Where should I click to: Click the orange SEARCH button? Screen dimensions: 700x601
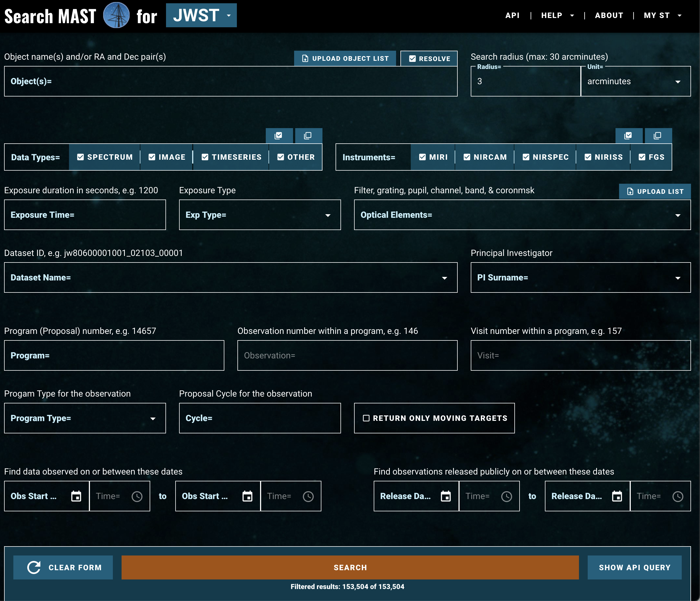pyautogui.click(x=350, y=567)
